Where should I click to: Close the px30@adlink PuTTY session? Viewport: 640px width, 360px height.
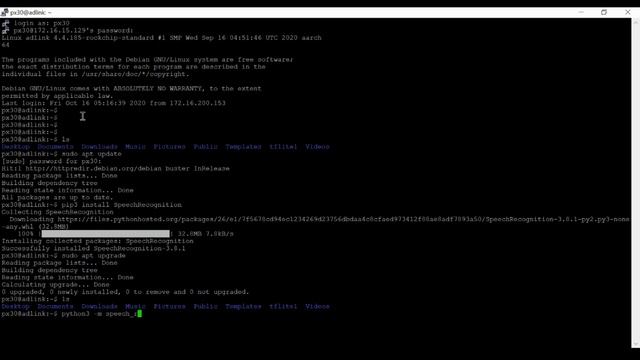628,12
